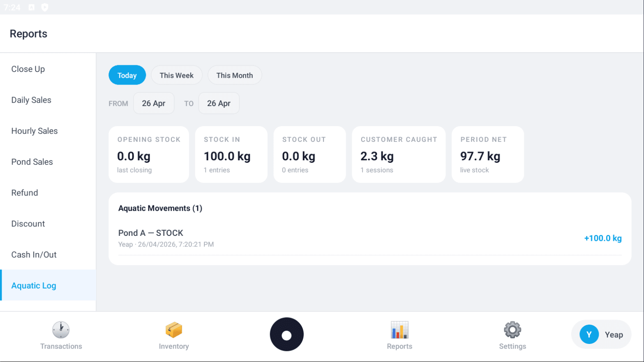Tap the shield icon in status bar

click(x=45, y=7)
